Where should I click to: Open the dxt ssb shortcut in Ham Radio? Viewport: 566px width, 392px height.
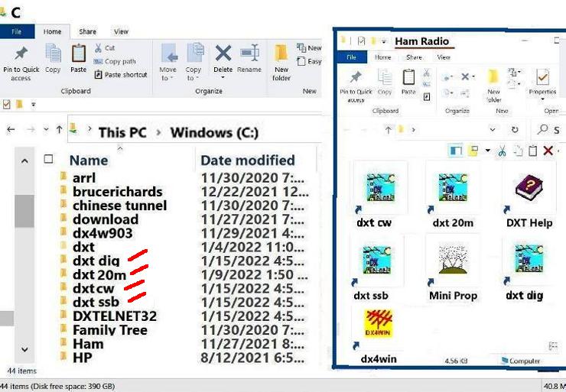coord(376,261)
